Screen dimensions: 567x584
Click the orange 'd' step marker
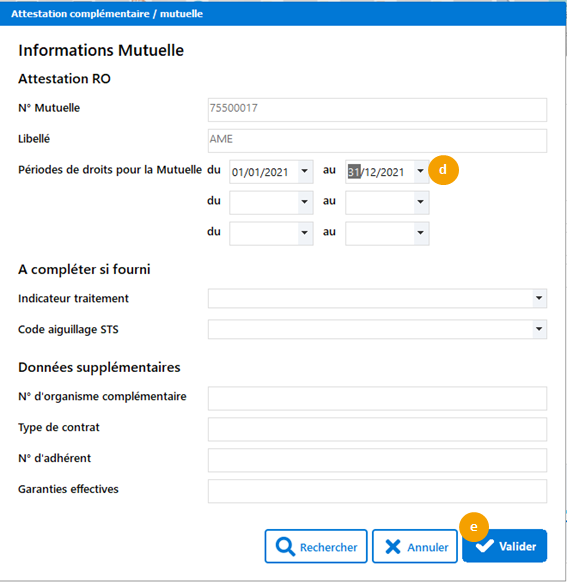[x=443, y=170]
